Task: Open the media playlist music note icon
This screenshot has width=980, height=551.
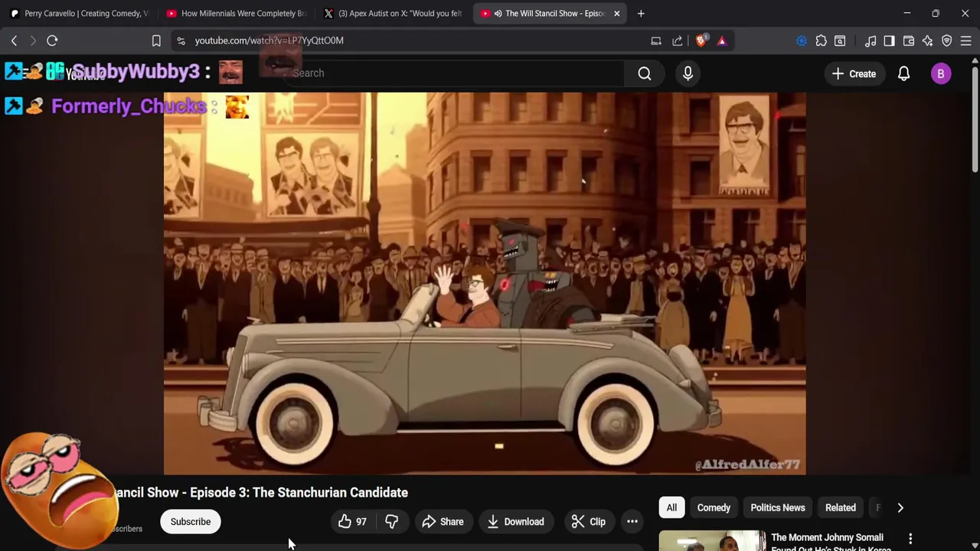Action: pyautogui.click(x=871, y=41)
